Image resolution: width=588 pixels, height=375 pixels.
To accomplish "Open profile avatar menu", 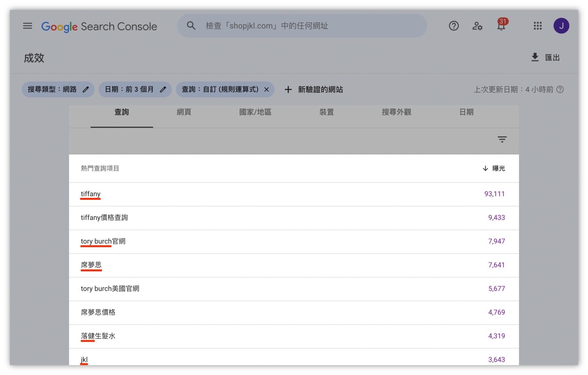I will point(562,25).
